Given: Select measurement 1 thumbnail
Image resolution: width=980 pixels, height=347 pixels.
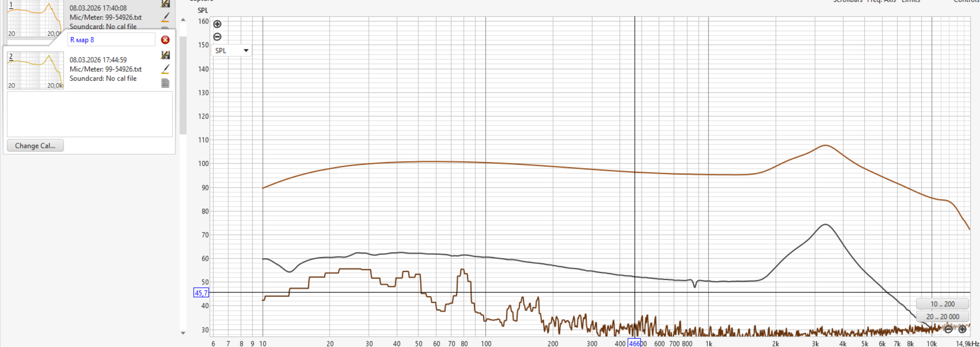Looking at the screenshot, I should click(35, 18).
